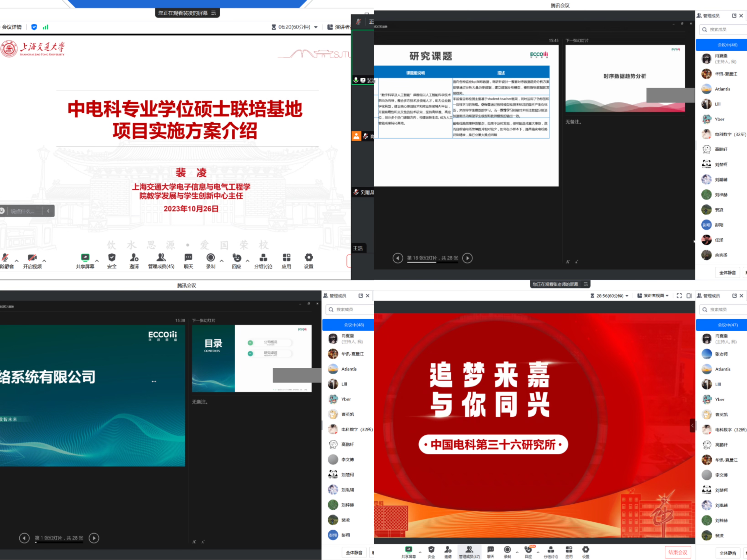Click slide progress bar under 第 16 张幻灯片
The image size is (747, 560).
coord(433,262)
